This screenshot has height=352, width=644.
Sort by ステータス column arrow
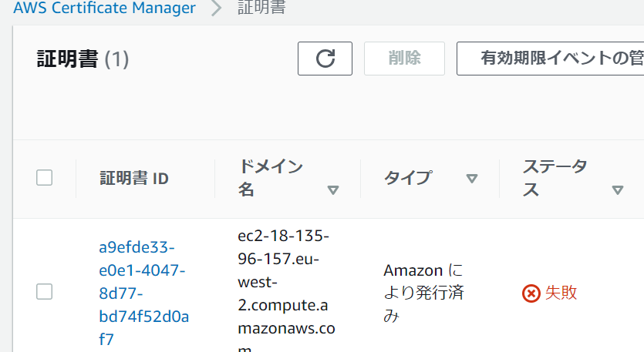pyautogui.click(x=618, y=190)
